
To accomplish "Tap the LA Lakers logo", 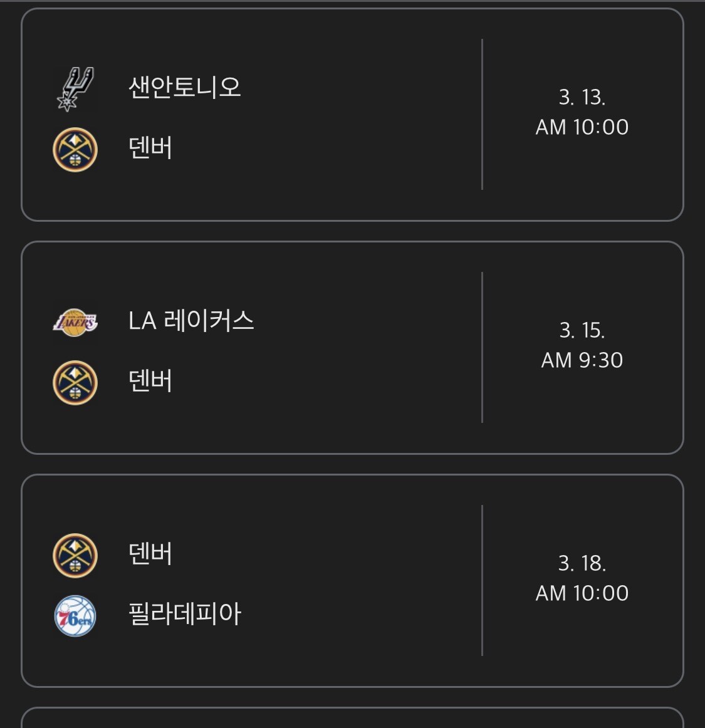I will tap(75, 322).
